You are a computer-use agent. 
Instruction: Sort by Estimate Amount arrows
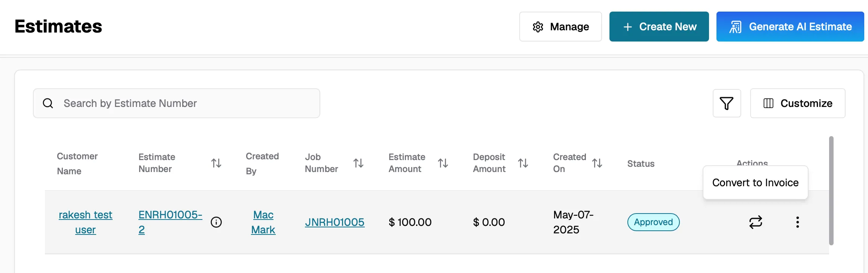point(443,163)
